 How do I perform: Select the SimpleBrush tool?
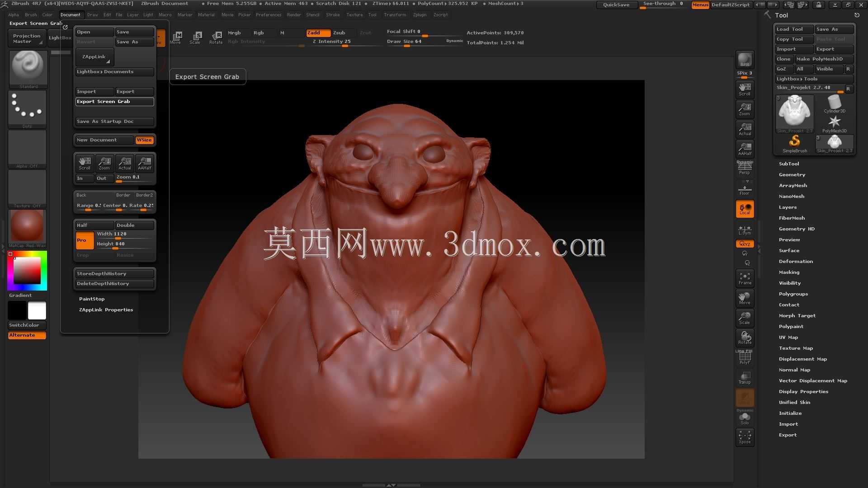coord(795,144)
